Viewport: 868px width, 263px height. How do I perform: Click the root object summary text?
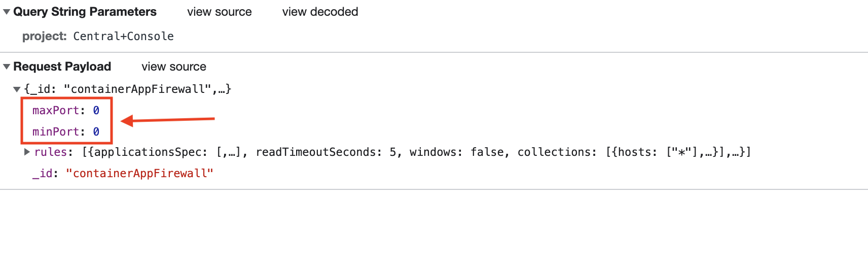[127, 89]
